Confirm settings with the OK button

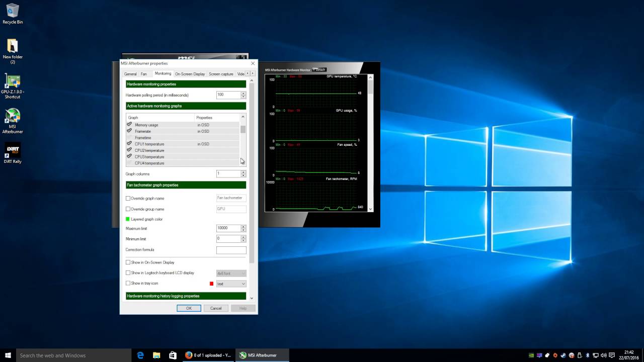pyautogui.click(x=189, y=308)
